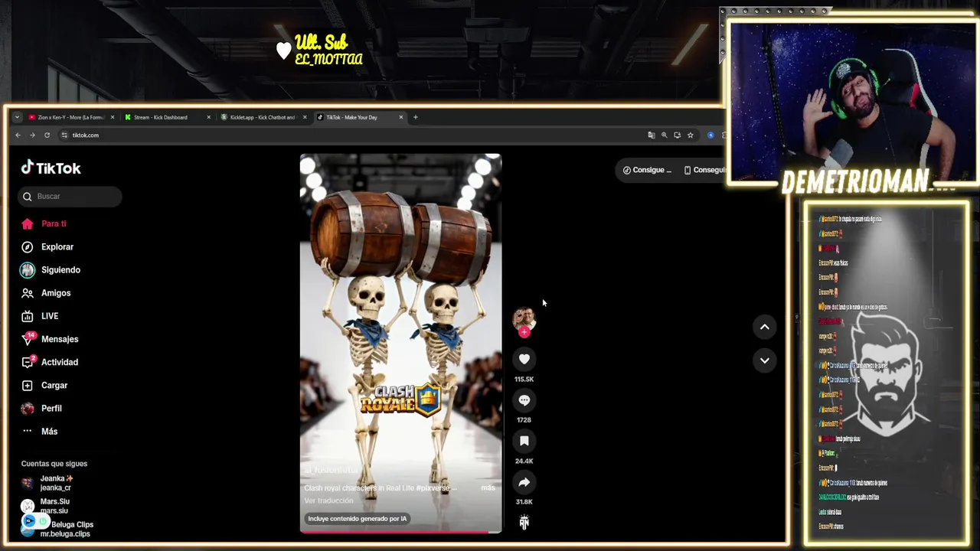This screenshot has width=980, height=551.
Task: Click the blue extension icon over the sidebar
Action: [x=29, y=521]
